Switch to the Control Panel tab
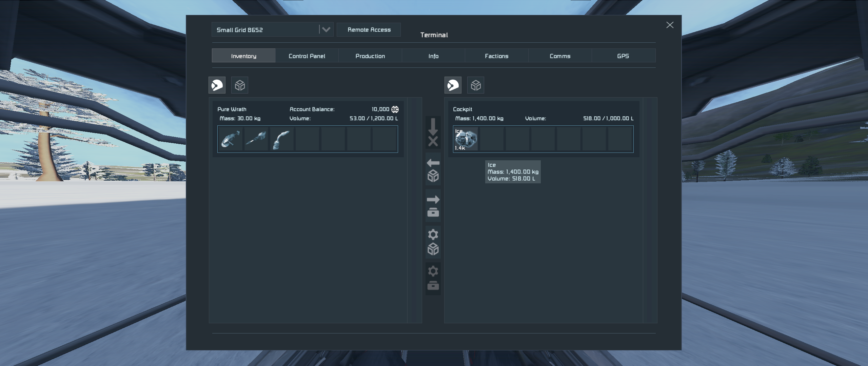Image resolution: width=868 pixels, height=366 pixels. click(307, 56)
